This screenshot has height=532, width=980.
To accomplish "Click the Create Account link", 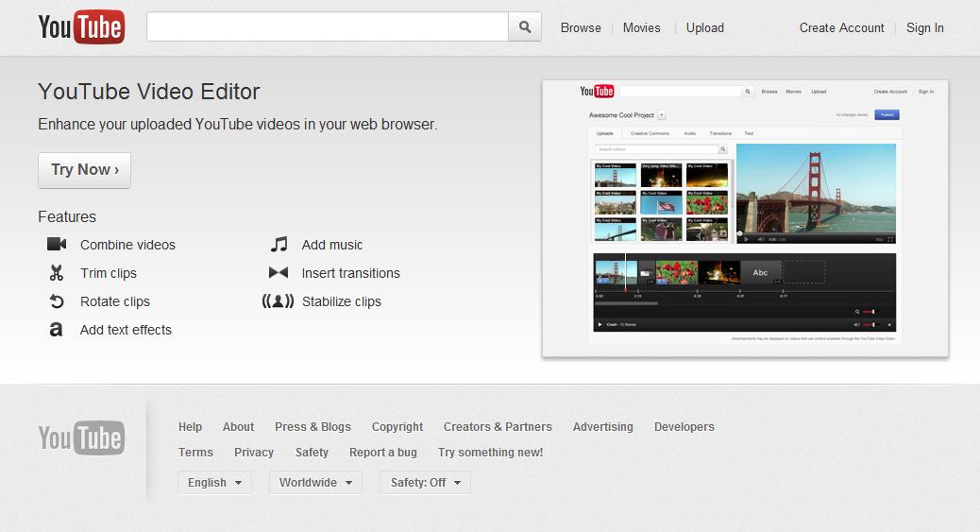I will tap(841, 27).
